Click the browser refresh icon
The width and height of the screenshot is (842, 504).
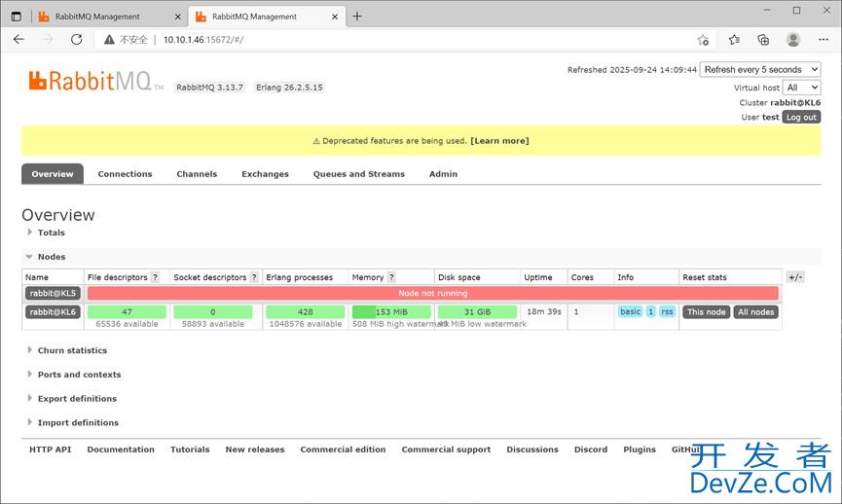tap(77, 40)
